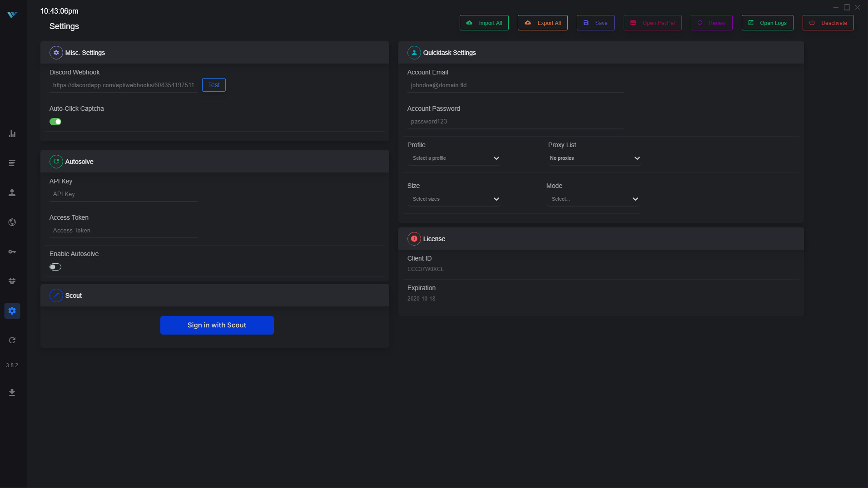The height and width of the screenshot is (488, 868).
Task: Select the settings gear sidebar icon
Action: click(x=12, y=311)
